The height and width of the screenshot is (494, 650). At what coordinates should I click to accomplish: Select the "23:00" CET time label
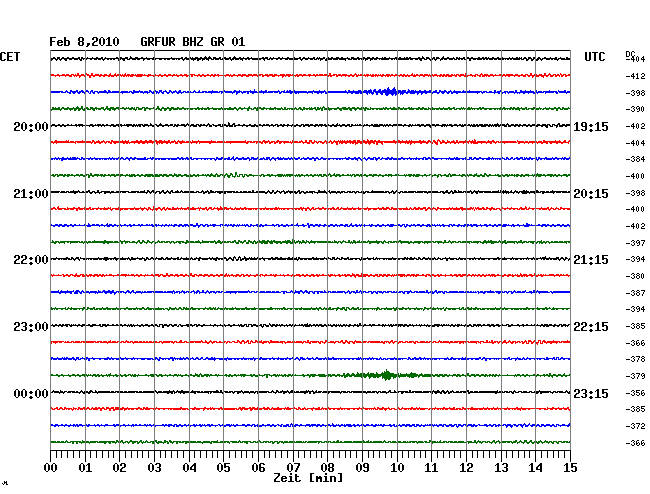(x=31, y=327)
